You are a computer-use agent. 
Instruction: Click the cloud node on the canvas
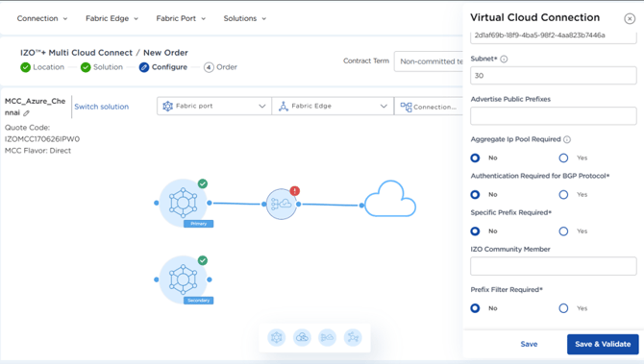click(x=390, y=199)
